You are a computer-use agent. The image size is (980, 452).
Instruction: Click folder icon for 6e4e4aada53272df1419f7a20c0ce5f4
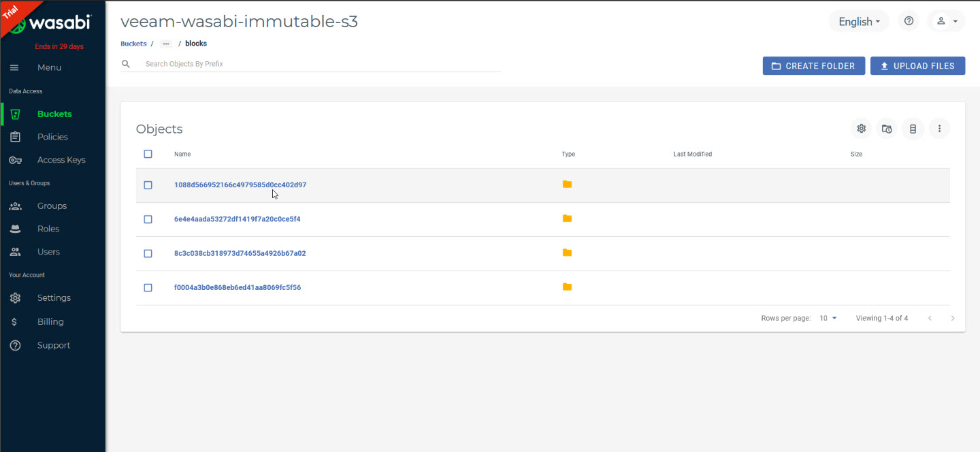pos(567,219)
